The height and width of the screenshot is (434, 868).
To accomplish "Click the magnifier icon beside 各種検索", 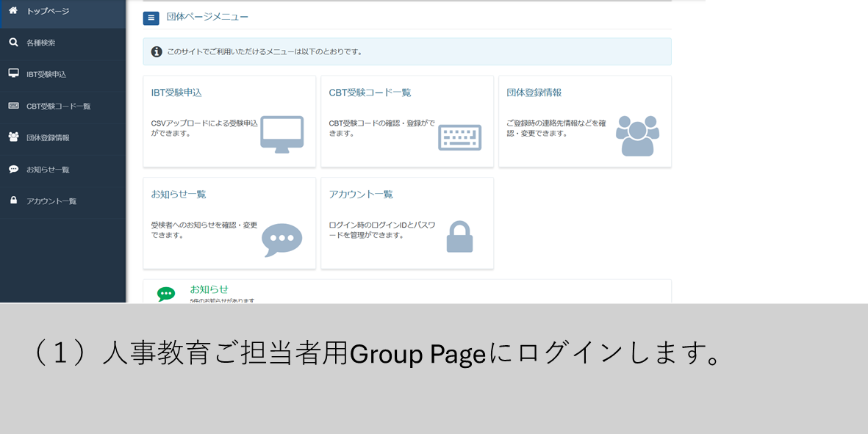I will point(13,42).
